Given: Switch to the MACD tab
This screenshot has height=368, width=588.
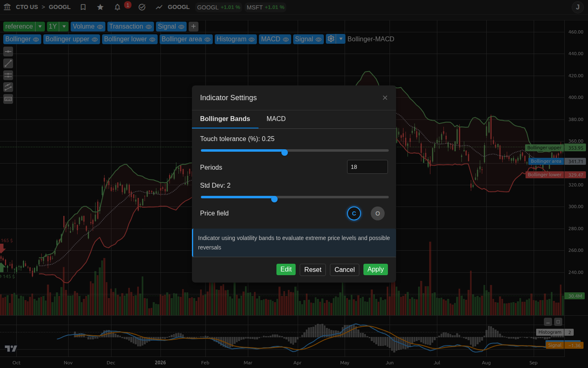Looking at the screenshot, I should click(276, 119).
